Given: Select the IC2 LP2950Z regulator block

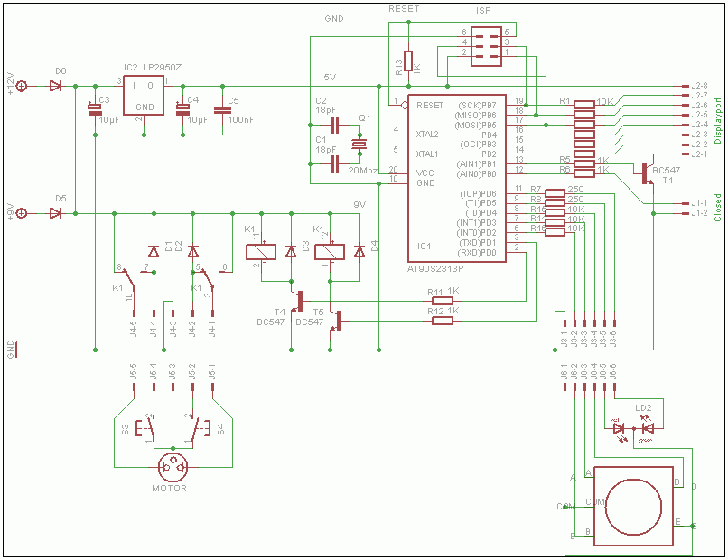Looking at the screenshot, I should click(x=144, y=95).
